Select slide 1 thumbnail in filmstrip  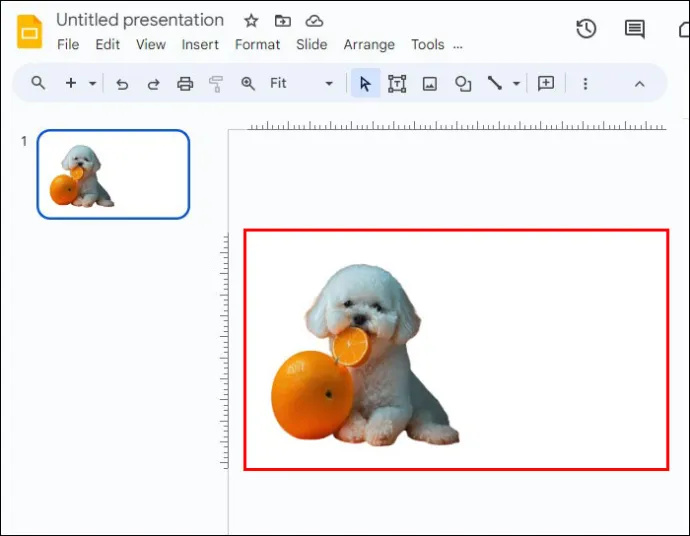pyautogui.click(x=113, y=174)
